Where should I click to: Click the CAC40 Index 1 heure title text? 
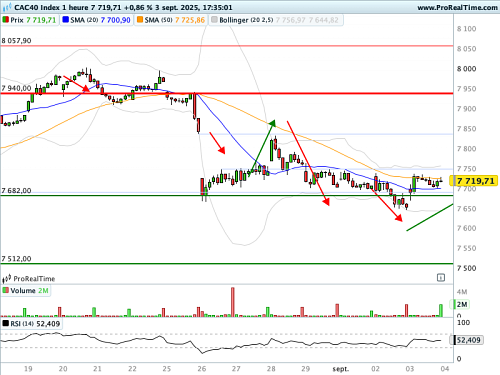(52, 7)
